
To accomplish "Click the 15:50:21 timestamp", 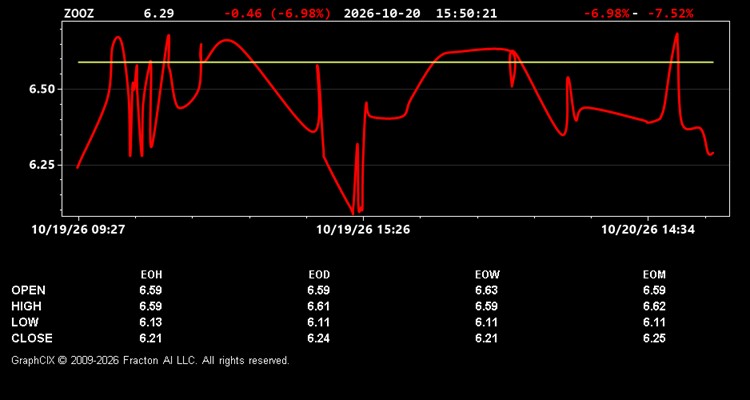I will [x=466, y=13].
